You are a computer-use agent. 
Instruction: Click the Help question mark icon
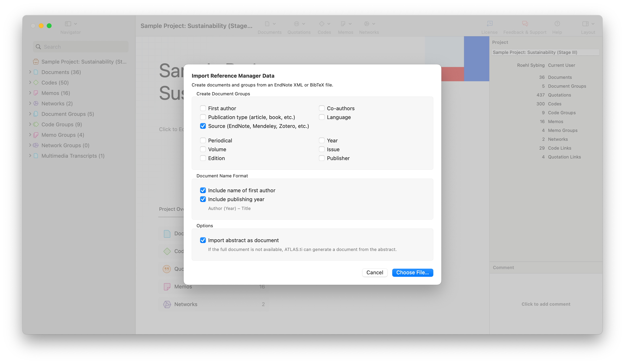click(557, 24)
